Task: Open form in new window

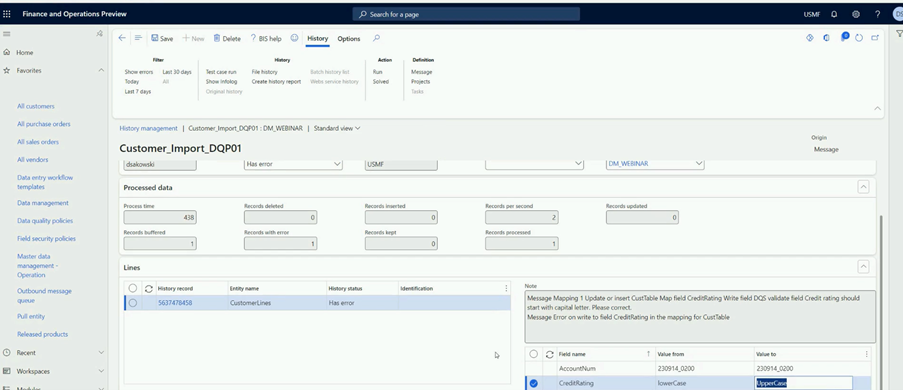Action: [x=875, y=38]
